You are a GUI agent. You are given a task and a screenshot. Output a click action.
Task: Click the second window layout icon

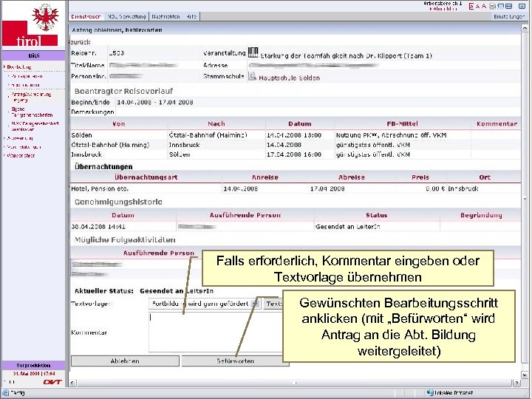[508, 6]
